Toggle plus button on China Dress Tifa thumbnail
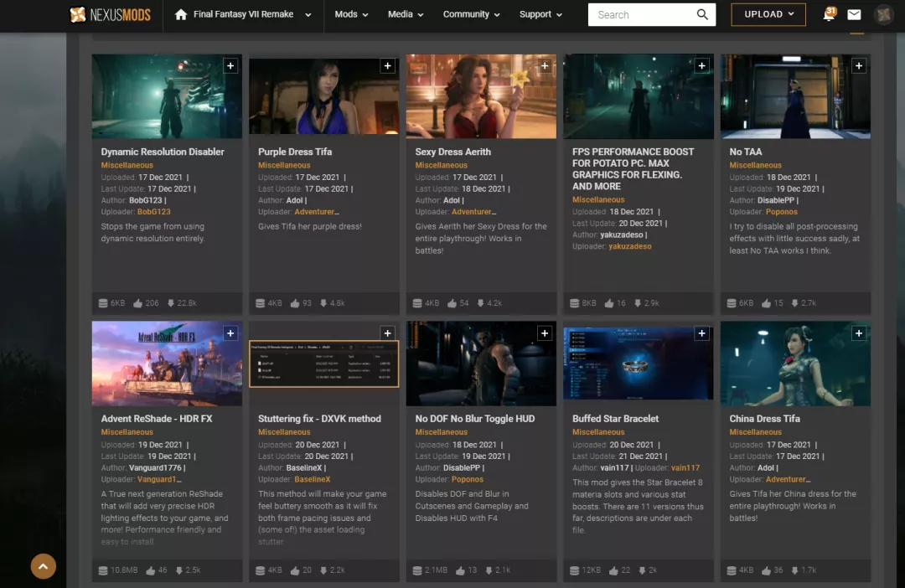Screen dimensions: 905x588 [x=859, y=333]
